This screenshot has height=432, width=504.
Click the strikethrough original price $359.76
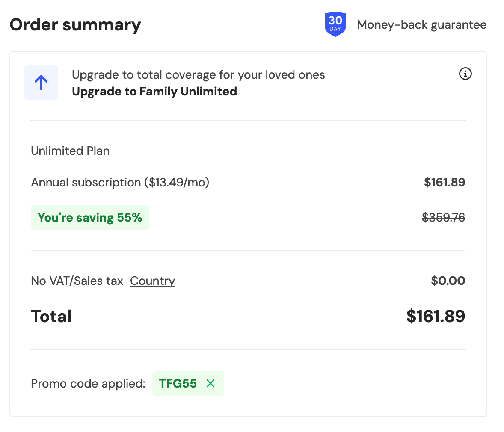pyautogui.click(x=443, y=217)
